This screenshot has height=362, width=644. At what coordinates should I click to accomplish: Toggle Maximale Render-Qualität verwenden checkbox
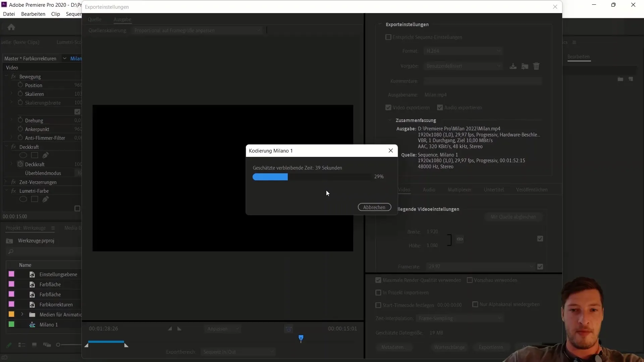[378, 280]
